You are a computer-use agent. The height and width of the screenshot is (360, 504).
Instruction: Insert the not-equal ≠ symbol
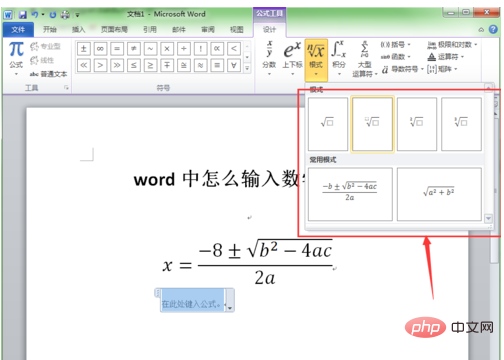(134, 49)
